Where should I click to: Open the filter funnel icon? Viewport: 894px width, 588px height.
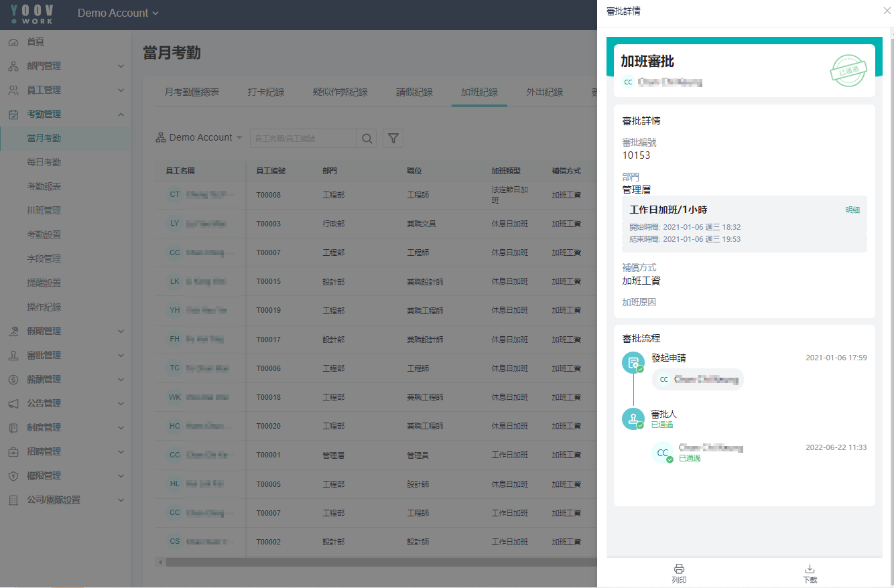[393, 139]
